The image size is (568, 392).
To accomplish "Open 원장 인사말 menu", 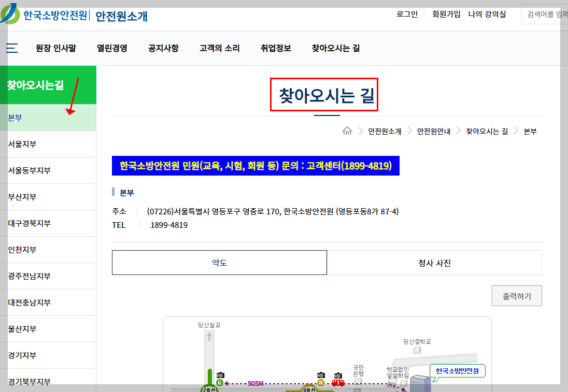I will 56,48.
